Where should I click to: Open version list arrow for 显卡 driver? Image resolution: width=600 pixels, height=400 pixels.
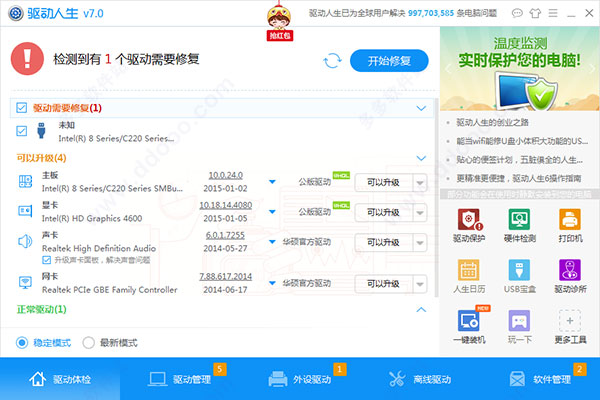(x=272, y=212)
